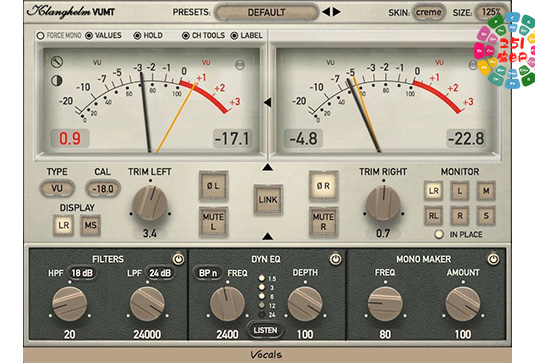Toggle the CH TOOLS option
The width and height of the screenshot is (535, 363).
(203, 35)
